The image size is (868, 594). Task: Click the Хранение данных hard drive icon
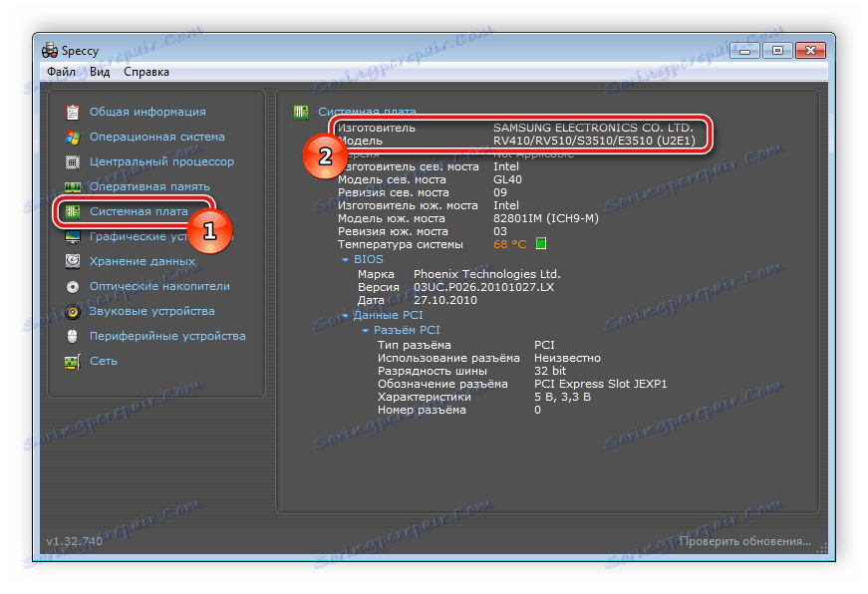pyautogui.click(x=73, y=261)
